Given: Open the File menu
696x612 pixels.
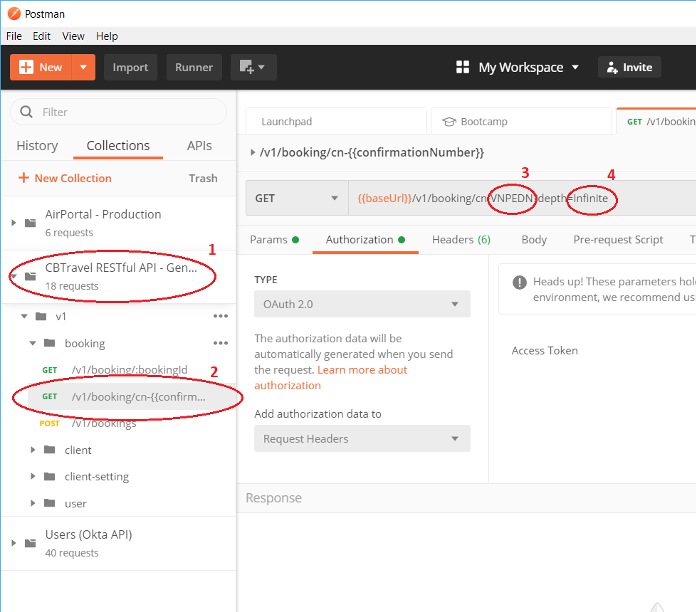Looking at the screenshot, I should (x=14, y=36).
